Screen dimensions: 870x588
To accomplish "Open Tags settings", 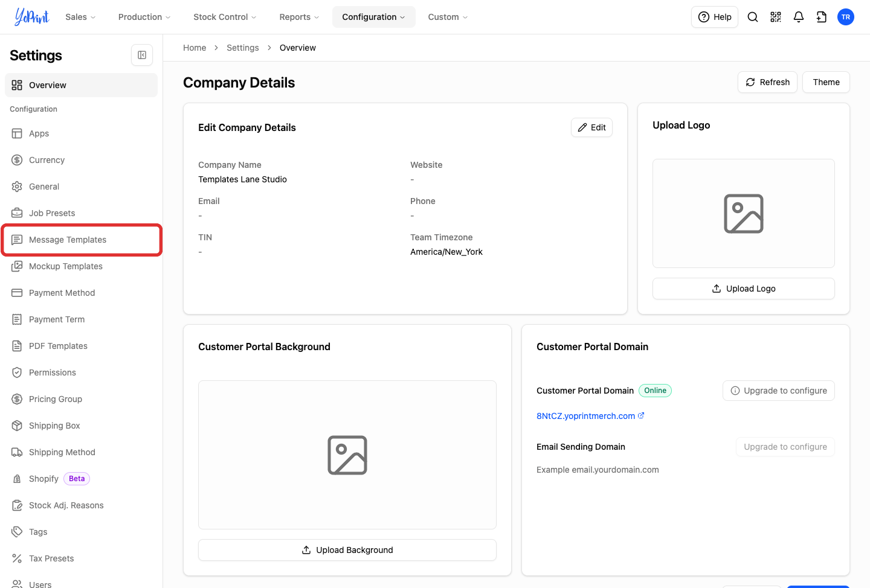I will [x=81, y=532].
